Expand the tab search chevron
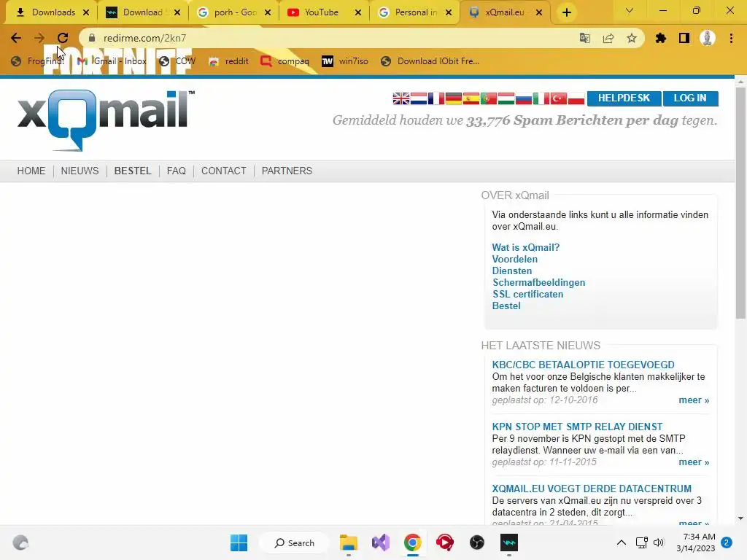Viewport: 747px width, 560px height. point(630,10)
